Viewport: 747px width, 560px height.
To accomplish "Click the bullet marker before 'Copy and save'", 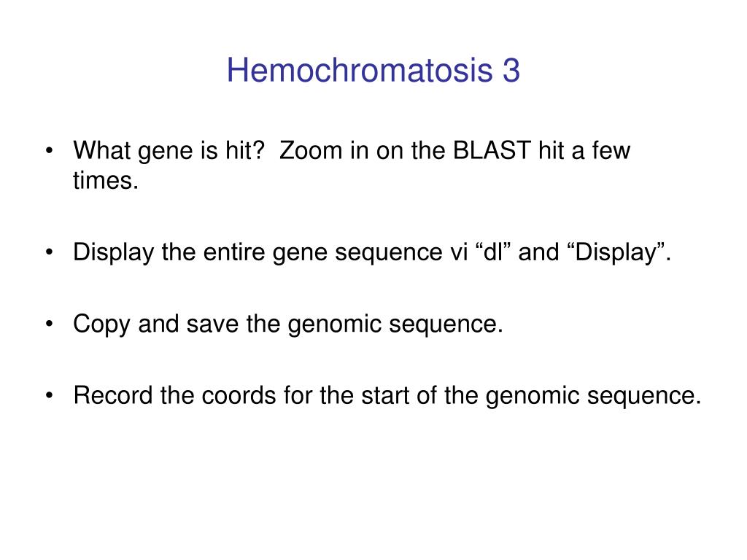I will click(49, 324).
